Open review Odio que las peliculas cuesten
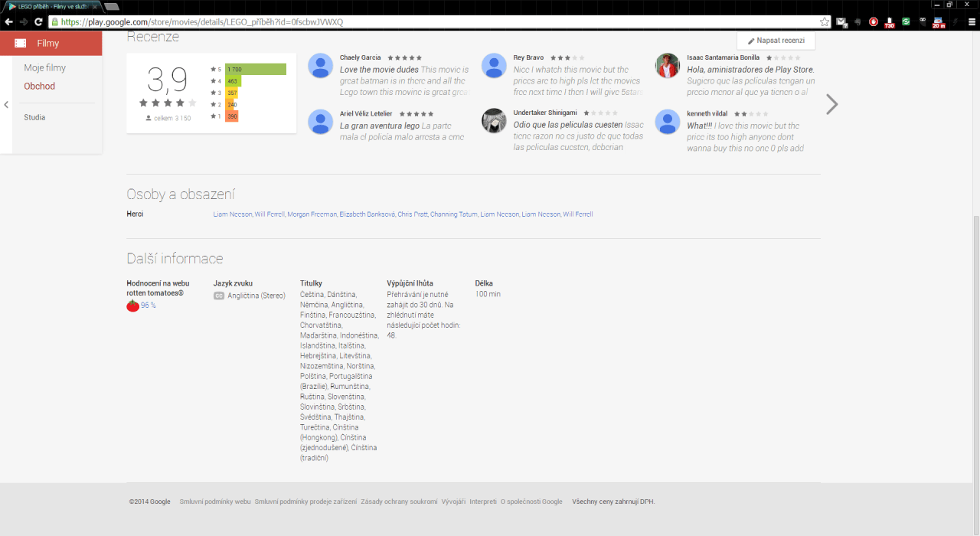The image size is (980, 536). [x=568, y=125]
